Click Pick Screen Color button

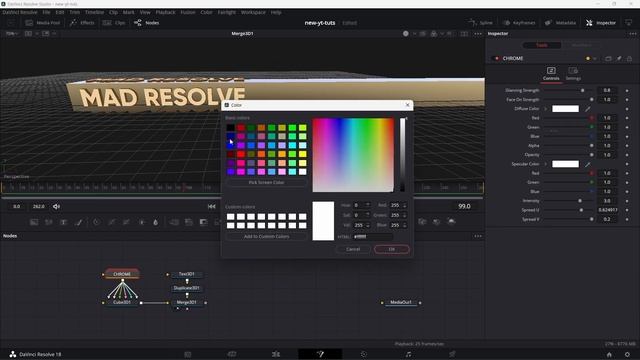pyautogui.click(x=267, y=182)
